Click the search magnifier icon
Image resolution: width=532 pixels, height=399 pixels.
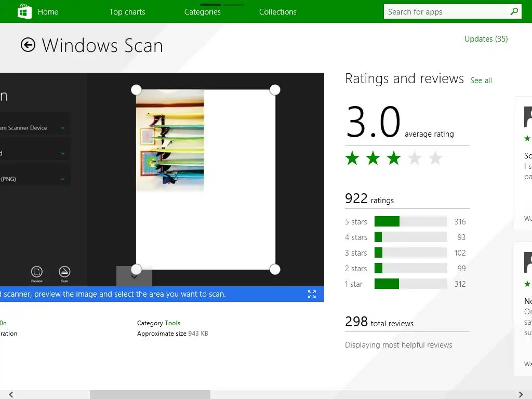(x=514, y=11)
